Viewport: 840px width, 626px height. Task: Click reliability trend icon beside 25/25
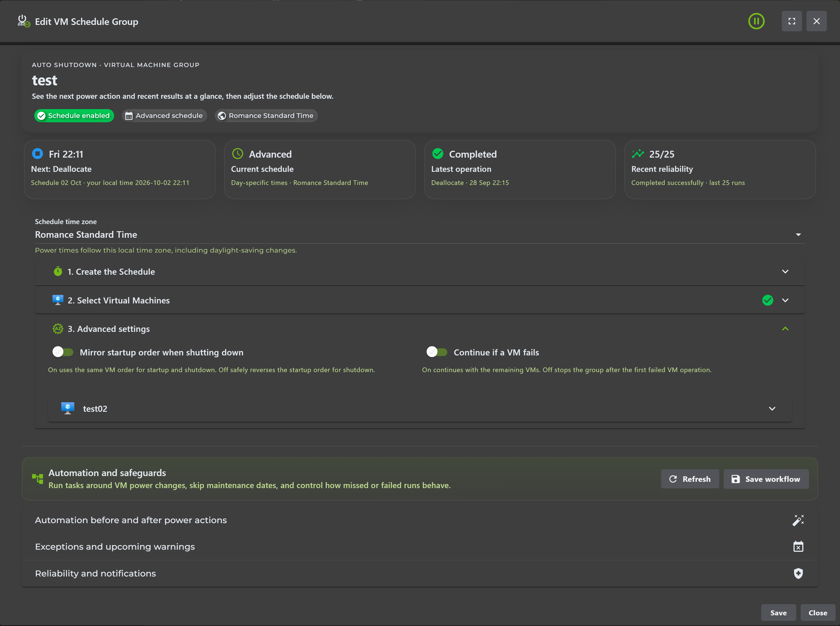point(638,153)
